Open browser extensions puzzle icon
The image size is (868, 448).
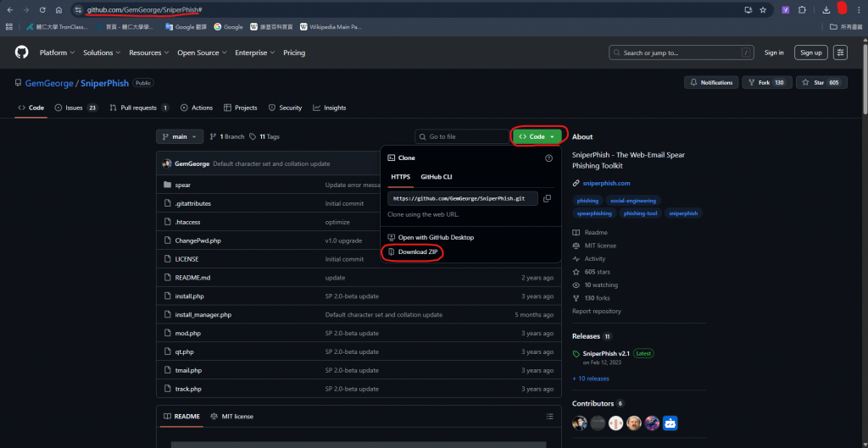[802, 10]
